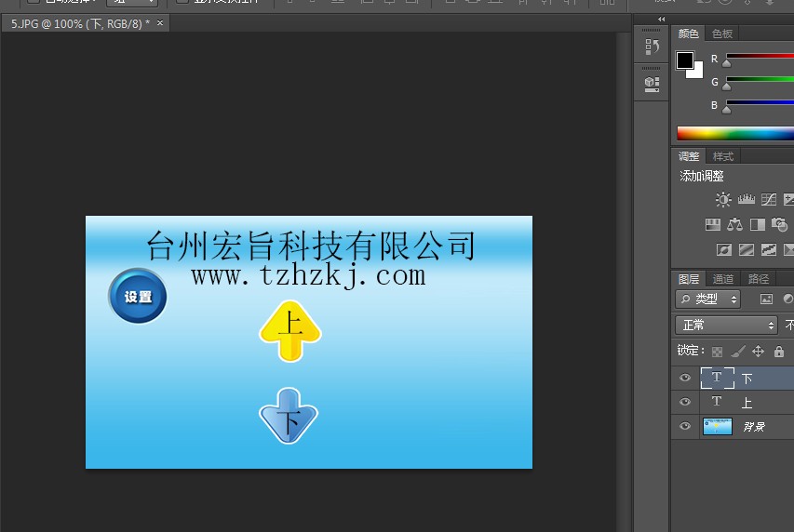Add a Color Balance adjustment
The image size is (794, 532).
pyautogui.click(x=734, y=224)
